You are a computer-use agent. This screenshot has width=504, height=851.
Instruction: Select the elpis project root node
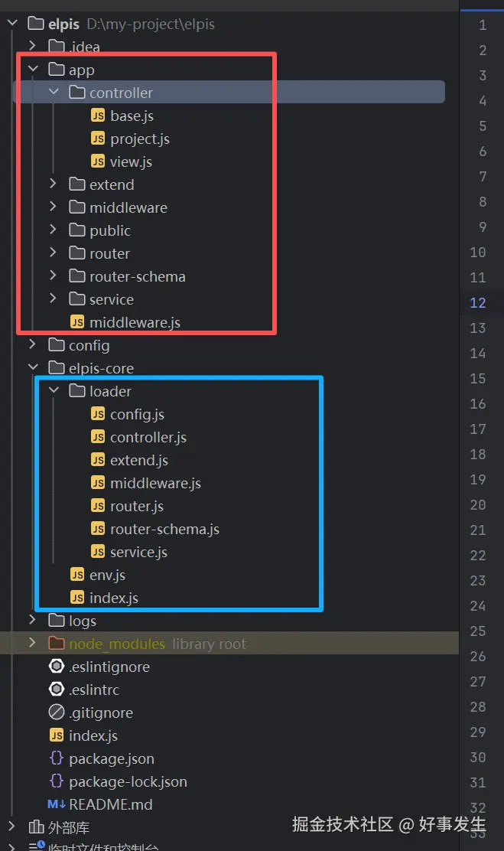63,24
